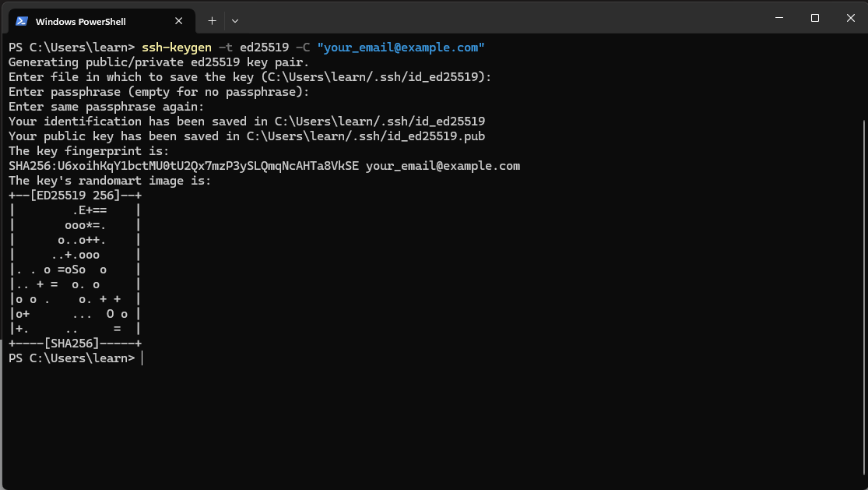
Task: Click the key pair generation status line
Action: click(x=156, y=62)
